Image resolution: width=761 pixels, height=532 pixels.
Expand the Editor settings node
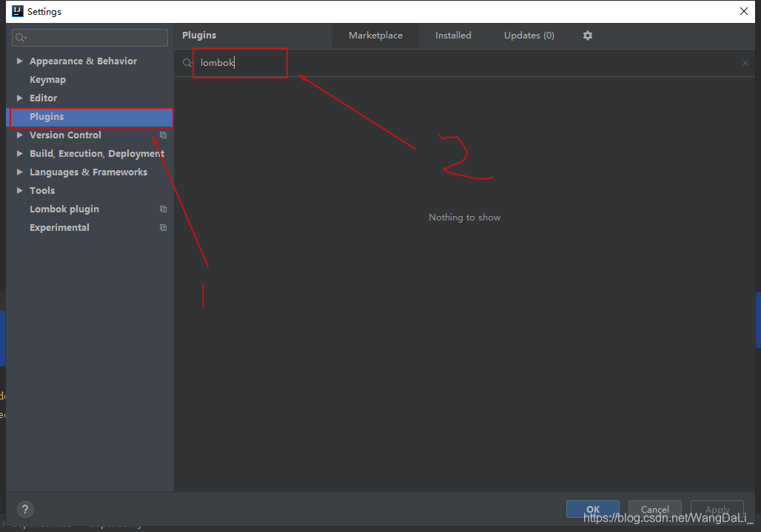click(x=19, y=98)
